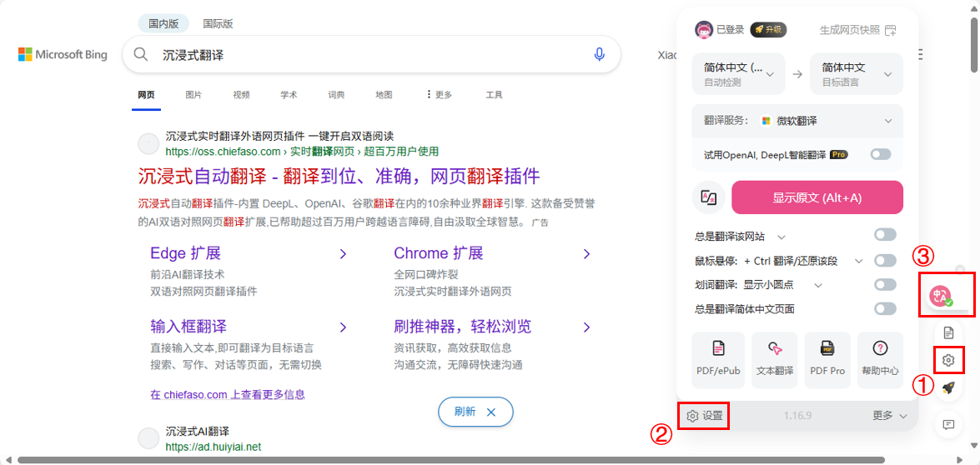The width and height of the screenshot is (980, 465).
Task: Click 已登录 login status text
Action: click(x=730, y=29)
